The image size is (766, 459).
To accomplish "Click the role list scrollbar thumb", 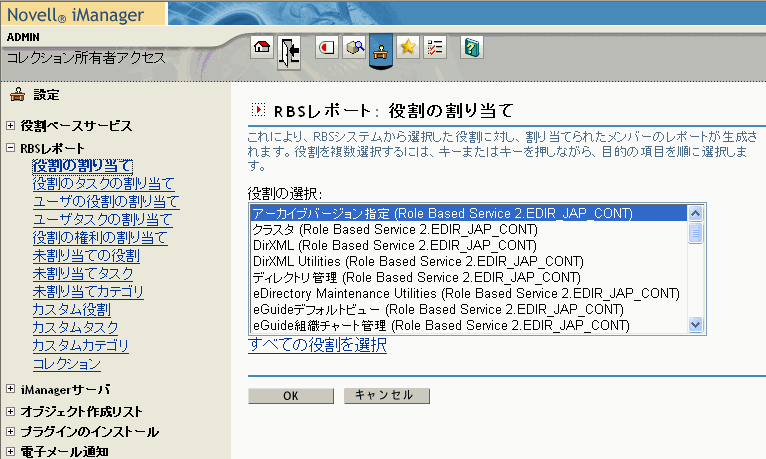I will click(x=695, y=233).
